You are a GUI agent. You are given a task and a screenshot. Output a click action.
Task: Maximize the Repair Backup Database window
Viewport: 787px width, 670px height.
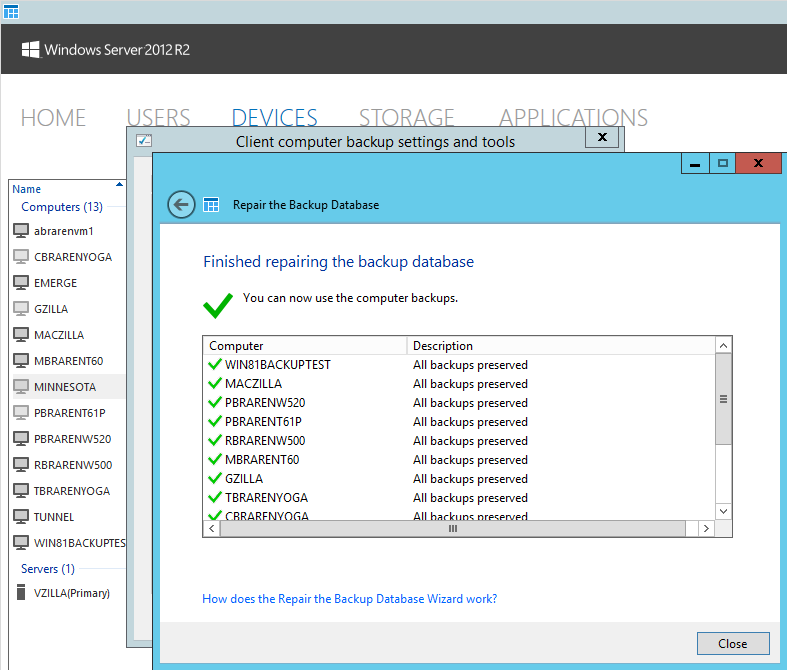(x=723, y=164)
